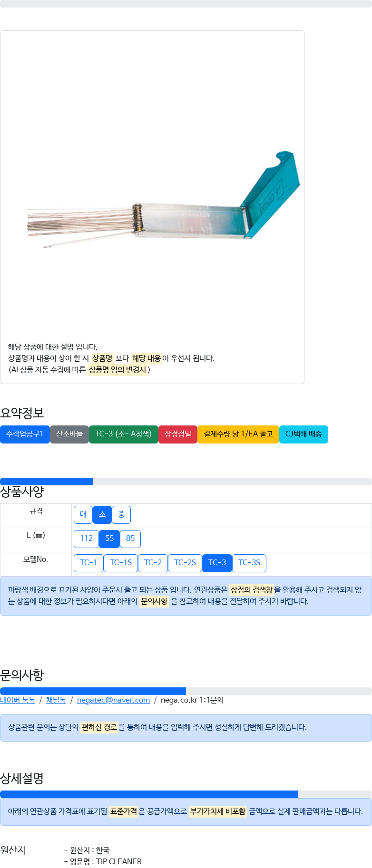
Task: Choose model TC-3S
Action: point(249,563)
